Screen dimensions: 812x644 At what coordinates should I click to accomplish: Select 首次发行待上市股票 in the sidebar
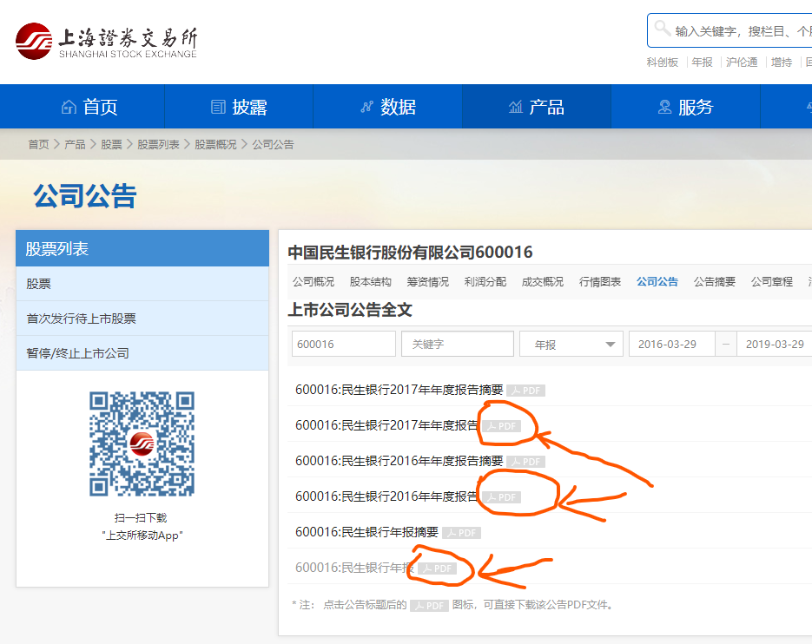coord(142,319)
